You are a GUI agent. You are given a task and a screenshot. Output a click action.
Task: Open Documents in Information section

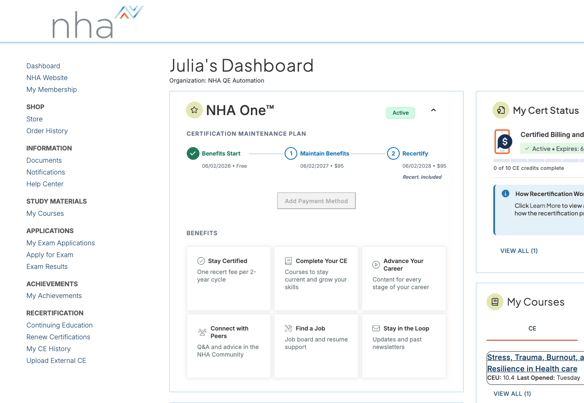click(44, 161)
